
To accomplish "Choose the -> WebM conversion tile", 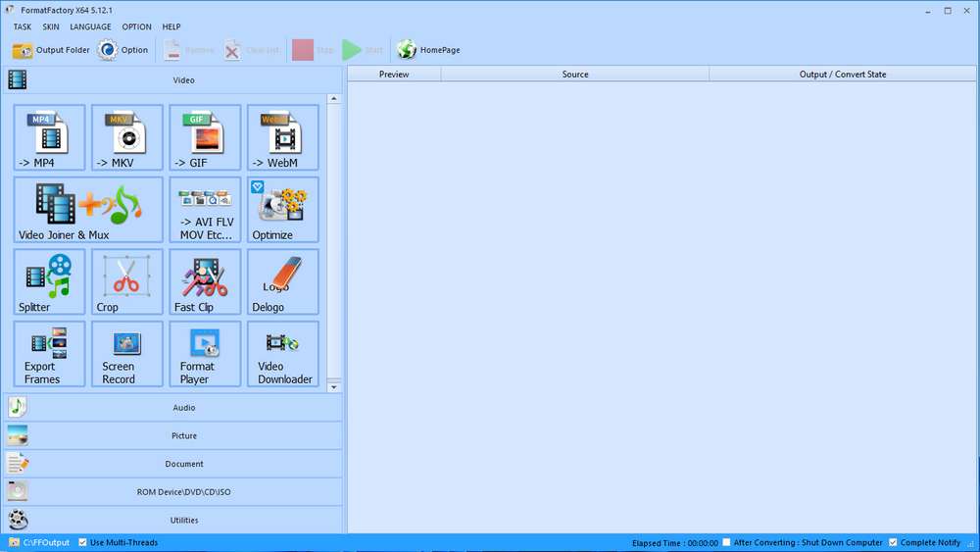I will pyautogui.click(x=283, y=137).
